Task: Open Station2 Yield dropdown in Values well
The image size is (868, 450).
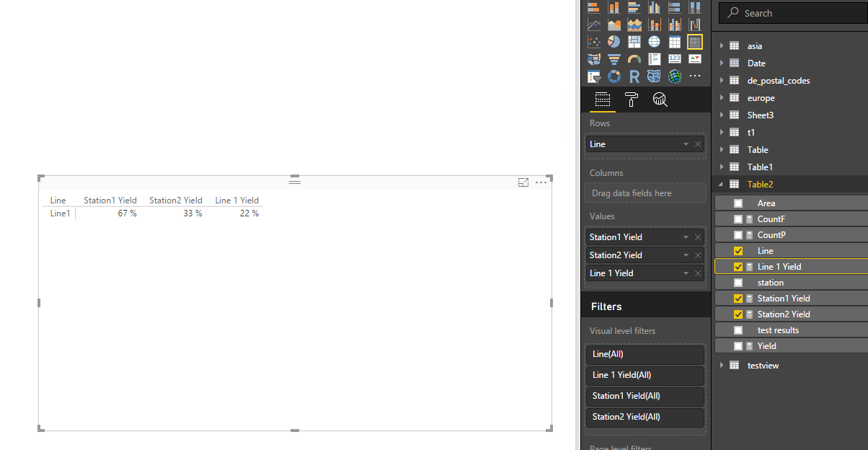Action: (686, 255)
